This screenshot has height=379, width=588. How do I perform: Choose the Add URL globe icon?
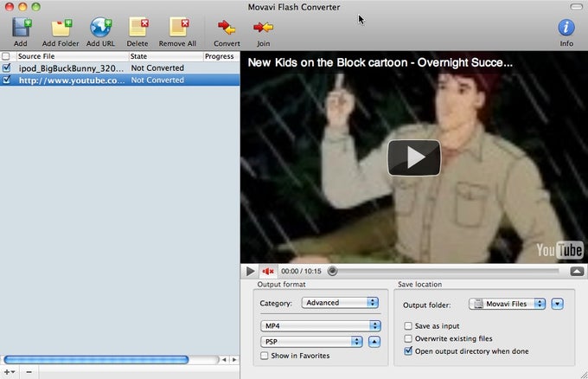tap(100, 28)
